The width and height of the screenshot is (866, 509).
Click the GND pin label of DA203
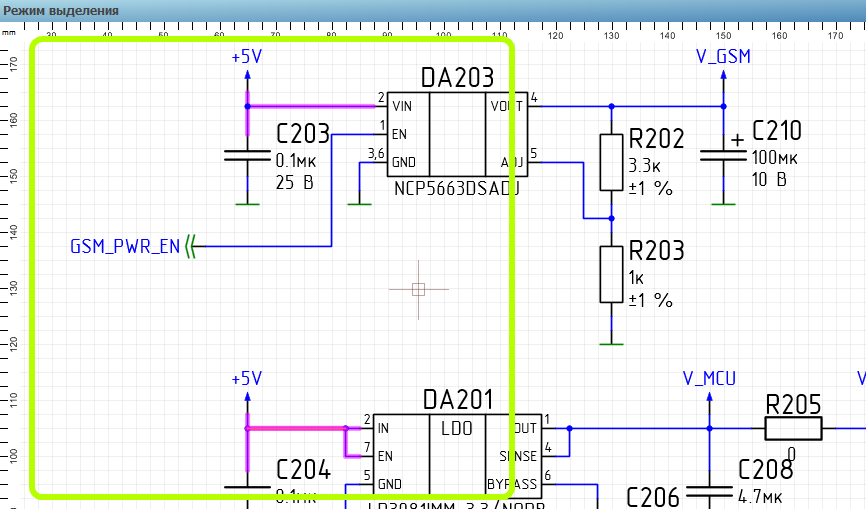click(x=404, y=162)
